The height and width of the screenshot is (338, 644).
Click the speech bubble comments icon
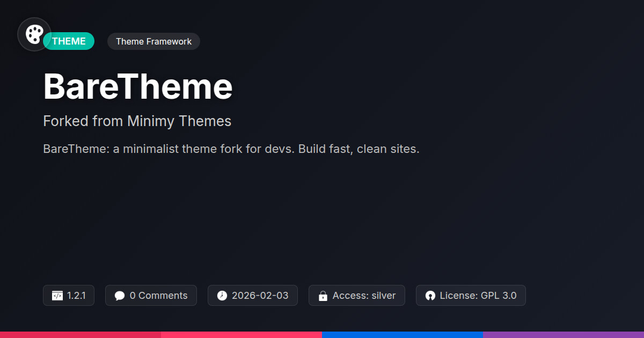click(x=120, y=296)
